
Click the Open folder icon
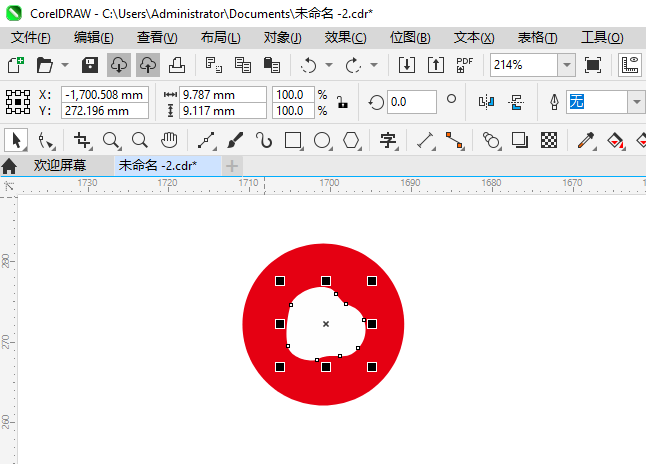click(x=44, y=65)
